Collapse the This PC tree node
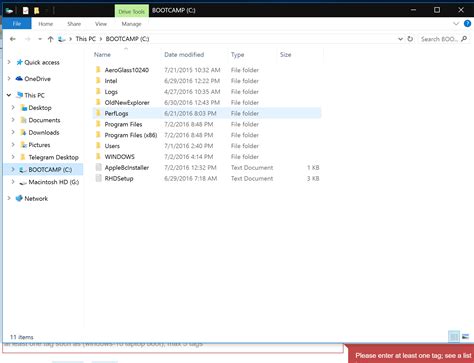The height and width of the screenshot is (363, 474). (9, 95)
